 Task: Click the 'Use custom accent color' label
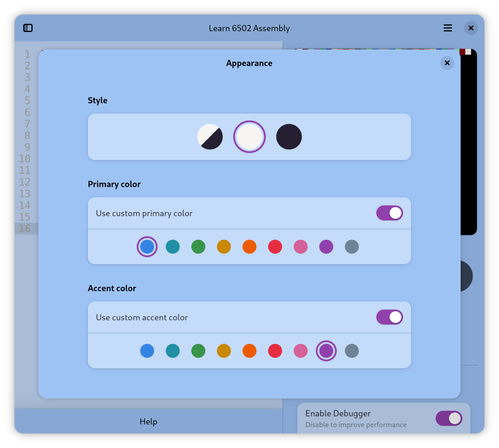(x=142, y=317)
